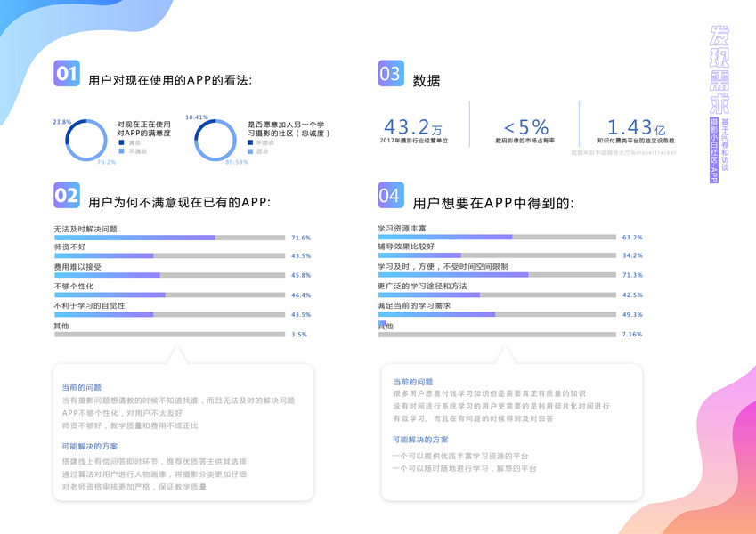
Task: Click the 更广泛的学习途径和方法 progress bar
Action: [x=497, y=295]
